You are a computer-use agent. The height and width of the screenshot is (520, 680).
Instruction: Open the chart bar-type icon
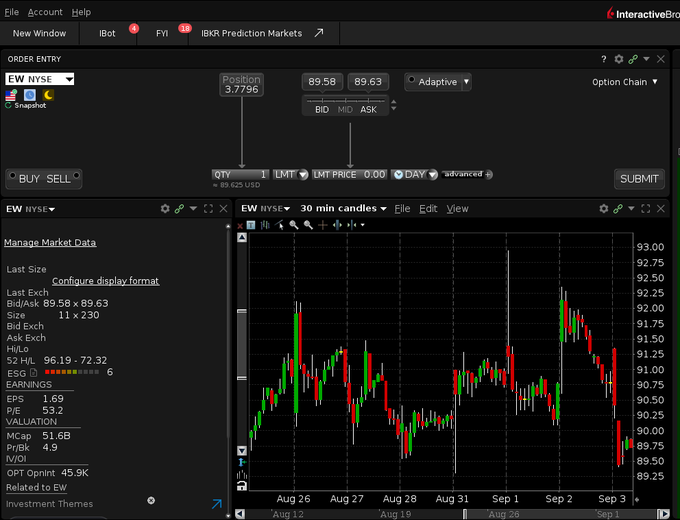point(265,225)
